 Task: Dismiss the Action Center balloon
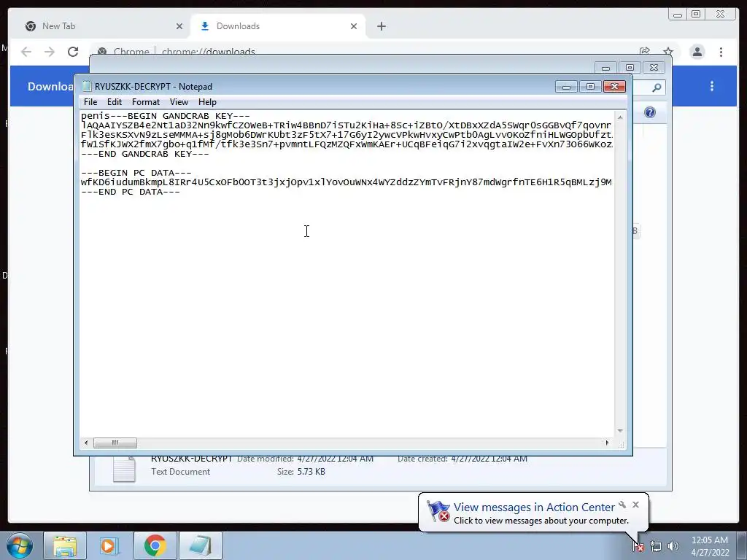coord(635,505)
